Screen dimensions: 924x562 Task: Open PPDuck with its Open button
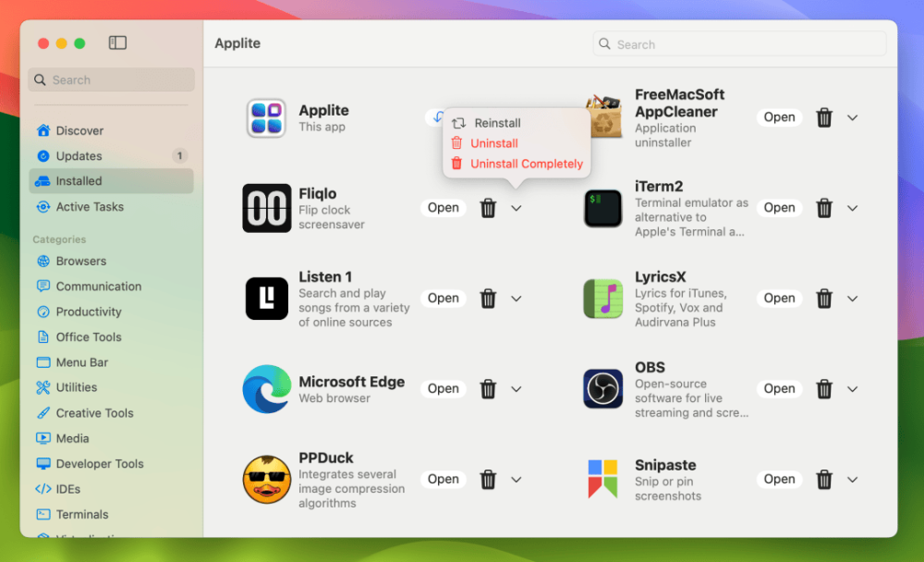[444, 480]
